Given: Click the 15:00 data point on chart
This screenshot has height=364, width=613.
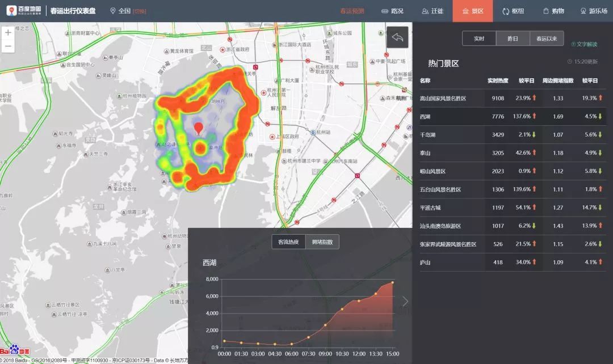Looking at the screenshot, I should pos(392,282).
